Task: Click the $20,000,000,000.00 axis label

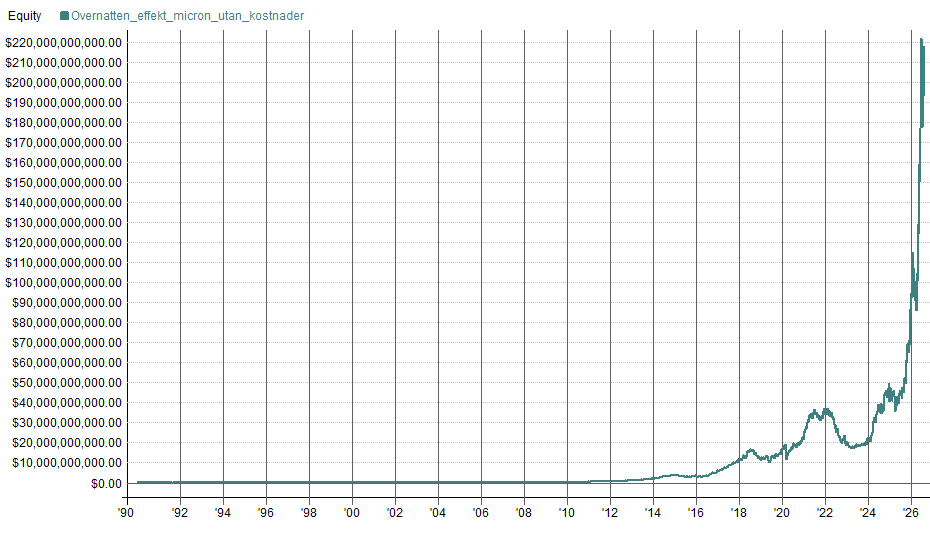Action: [x=67, y=443]
